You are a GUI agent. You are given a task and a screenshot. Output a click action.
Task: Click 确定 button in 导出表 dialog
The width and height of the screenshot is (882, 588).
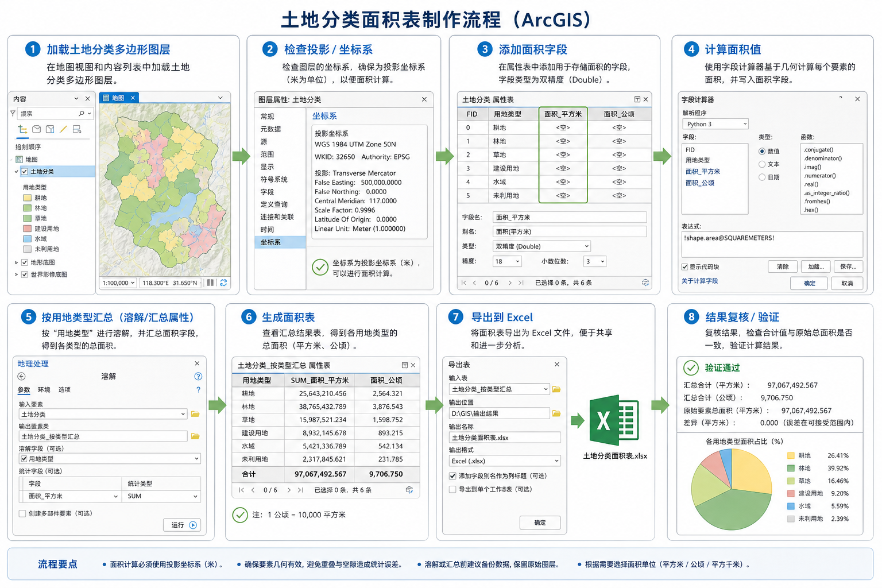540,523
